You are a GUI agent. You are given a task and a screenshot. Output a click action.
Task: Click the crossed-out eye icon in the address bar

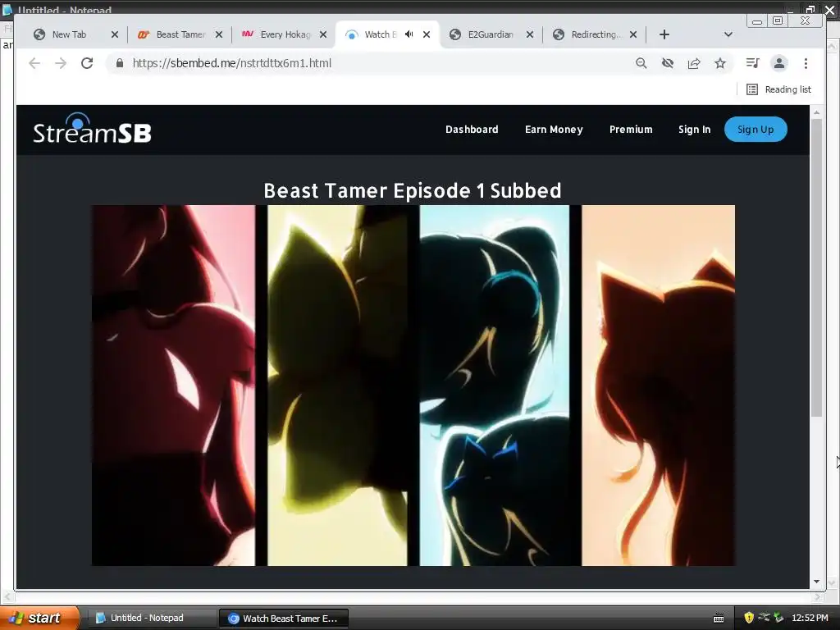click(667, 63)
